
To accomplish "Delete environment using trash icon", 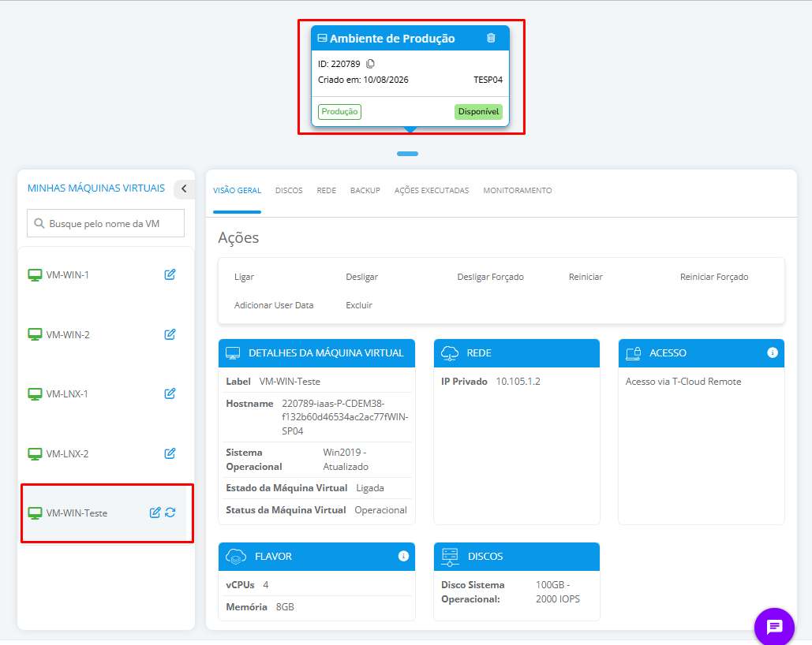I will pos(491,38).
